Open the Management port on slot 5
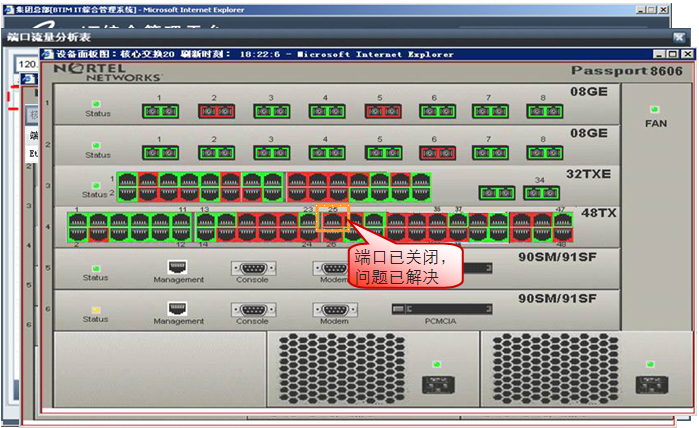The width and height of the screenshot is (699, 428). tap(178, 268)
